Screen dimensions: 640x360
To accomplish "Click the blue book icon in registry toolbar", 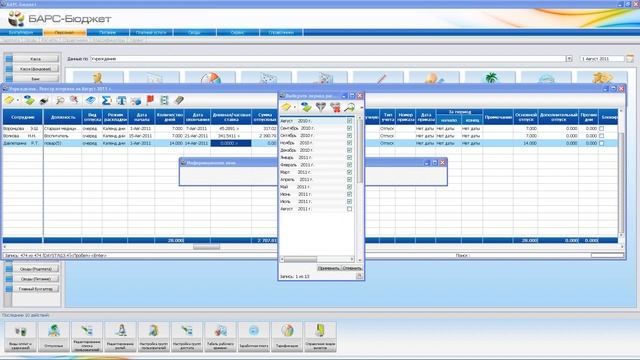I will (x=90, y=100).
